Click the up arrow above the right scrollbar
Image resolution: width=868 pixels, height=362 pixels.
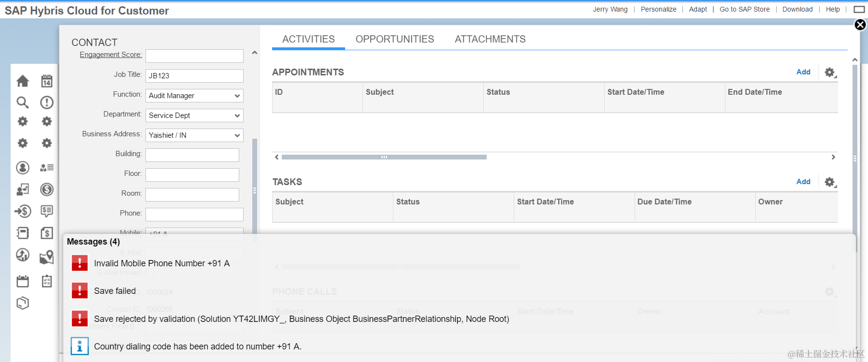pos(855,60)
